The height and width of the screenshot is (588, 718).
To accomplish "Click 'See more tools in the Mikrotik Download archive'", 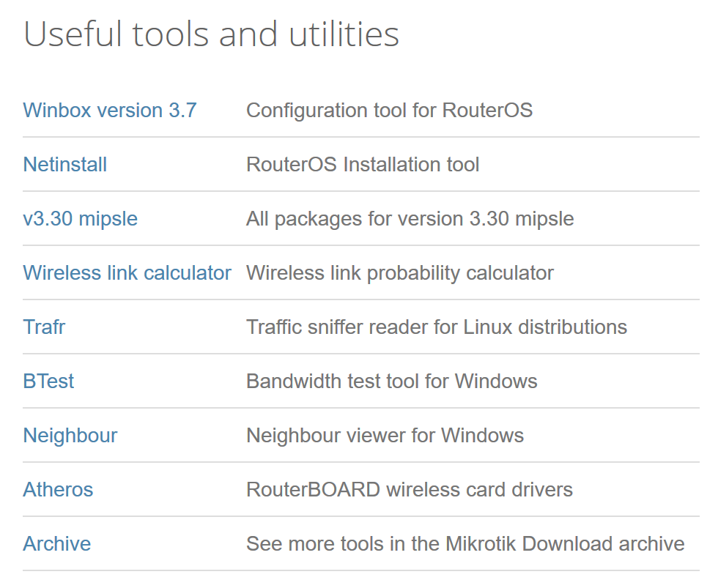I will [466, 543].
